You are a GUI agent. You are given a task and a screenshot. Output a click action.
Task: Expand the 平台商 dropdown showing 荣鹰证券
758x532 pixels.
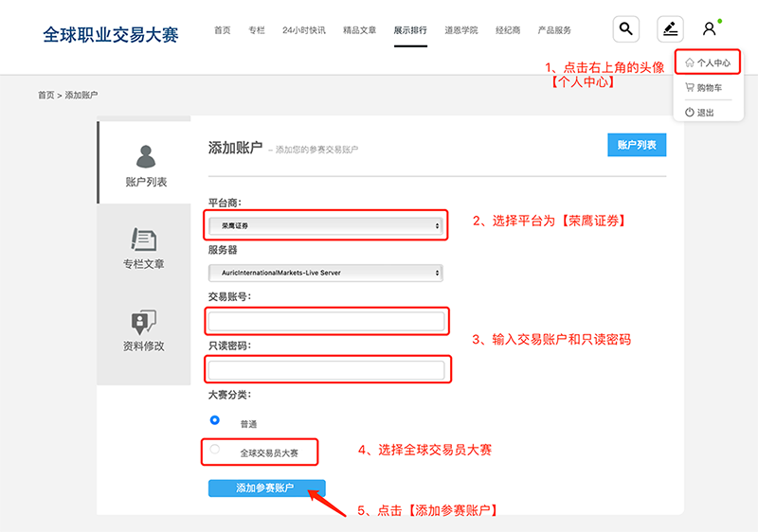click(x=326, y=226)
